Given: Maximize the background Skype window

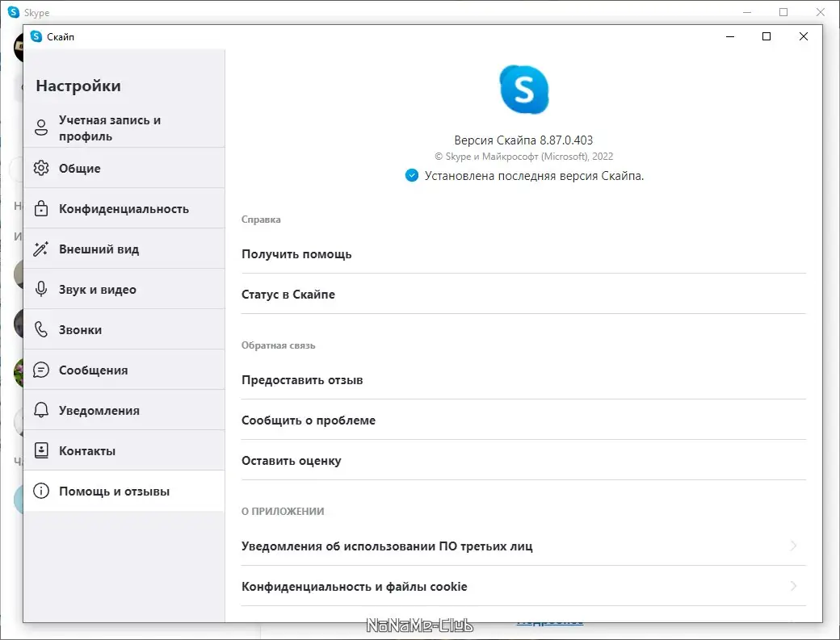Looking at the screenshot, I should [x=783, y=12].
